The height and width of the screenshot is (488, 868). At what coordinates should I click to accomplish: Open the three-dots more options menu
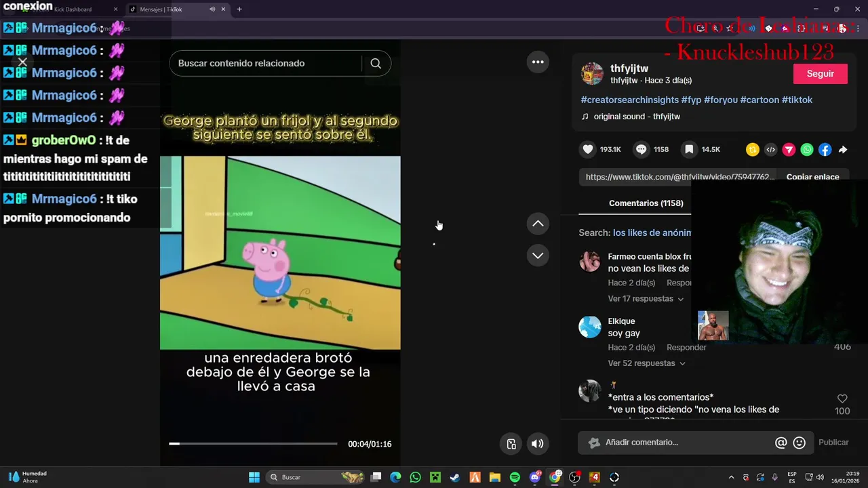coord(538,62)
